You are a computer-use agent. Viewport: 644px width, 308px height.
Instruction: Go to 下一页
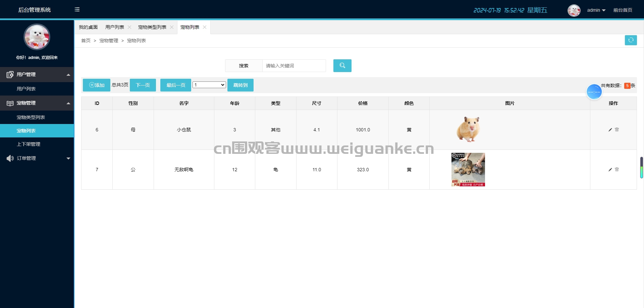pyautogui.click(x=143, y=85)
